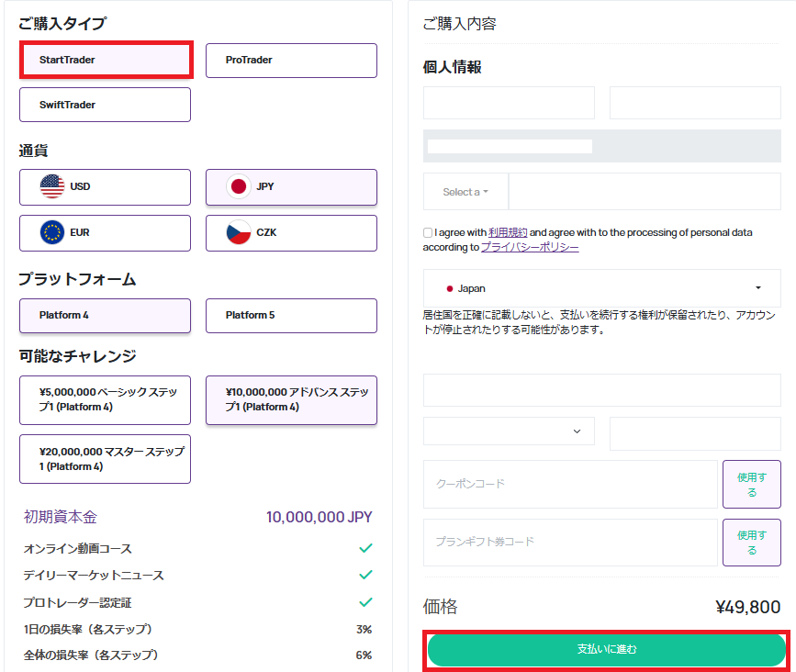The image size is (796, 672).
Task: Click the last name input field
Action: pos(695,103)
